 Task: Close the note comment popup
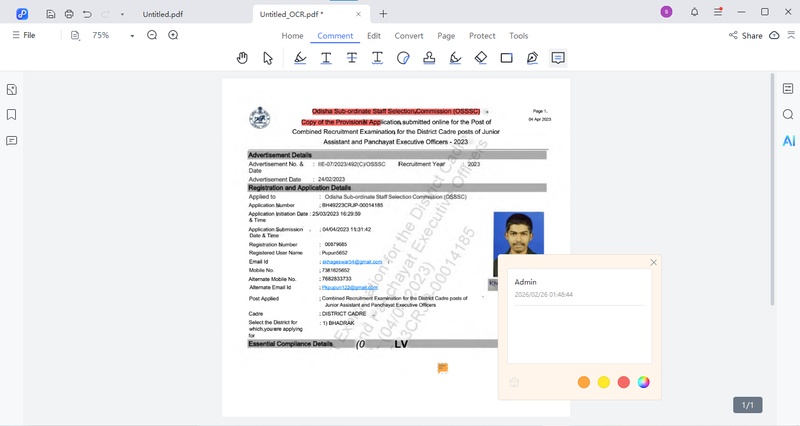tap(654, 262)
